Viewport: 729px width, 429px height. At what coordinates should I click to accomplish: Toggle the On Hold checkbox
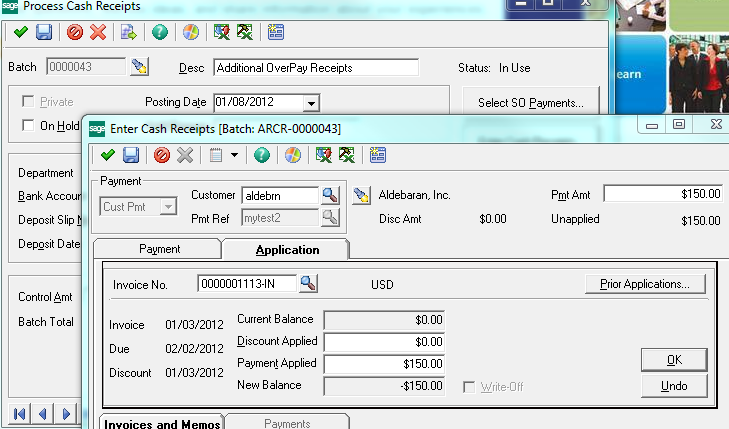click(x=29, y=125)
